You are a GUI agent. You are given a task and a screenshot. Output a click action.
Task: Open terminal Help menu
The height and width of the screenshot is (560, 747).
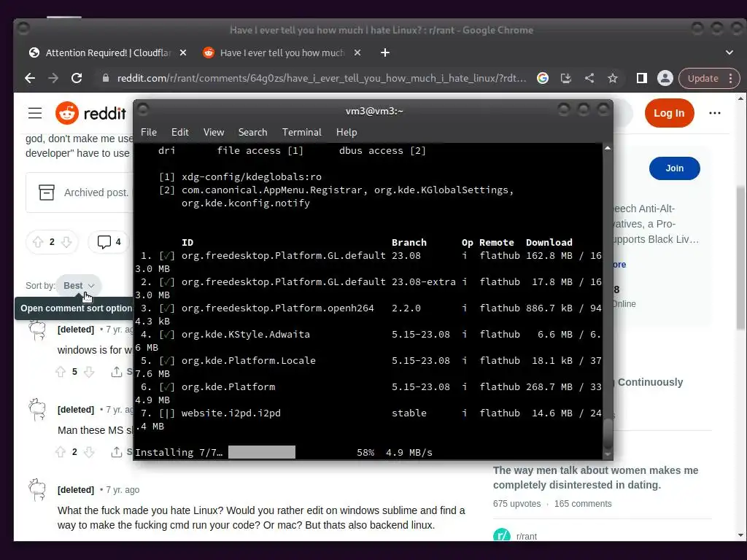pos(347,133)
